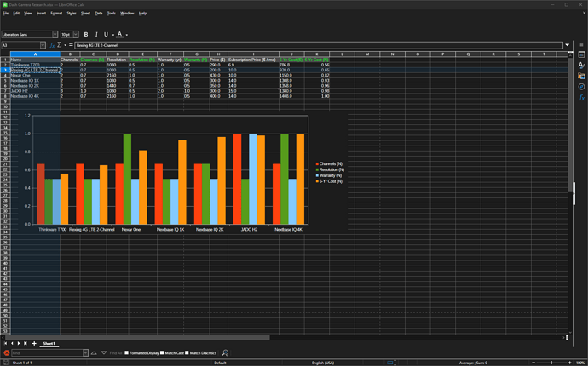Toggle Italic formatting
This screenshot has width=588, height=366.
click(96, 34)
